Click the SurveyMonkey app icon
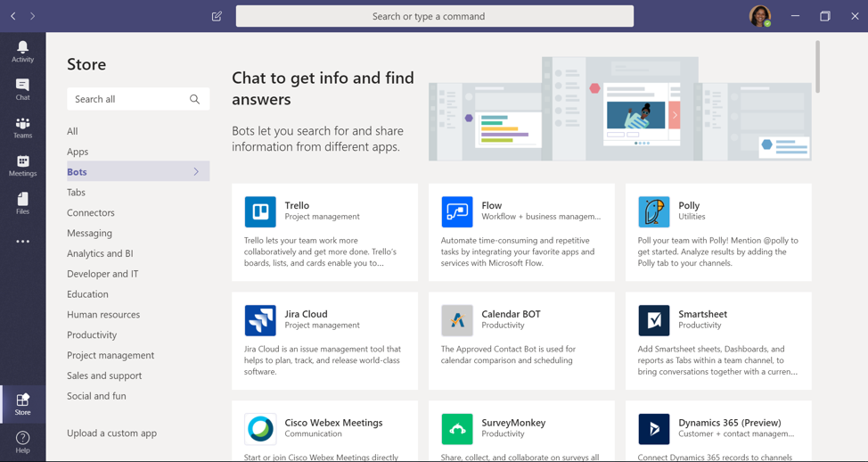 pos(457,429)
